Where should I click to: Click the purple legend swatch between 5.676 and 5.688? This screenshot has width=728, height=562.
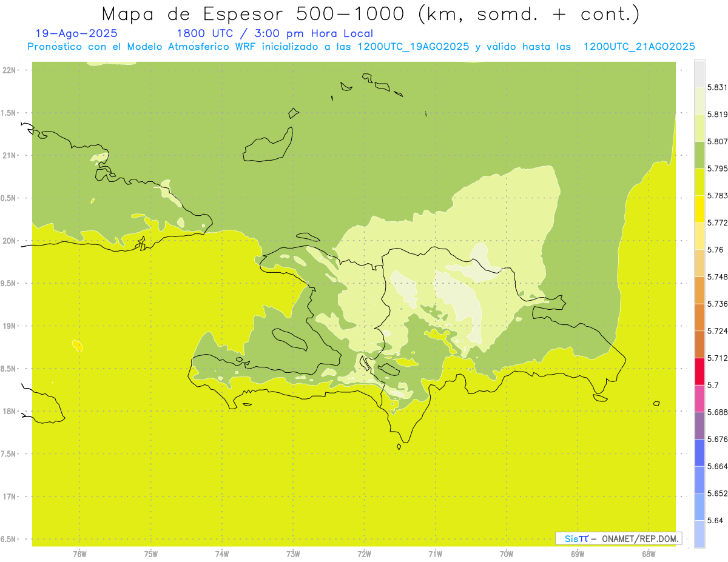click(x=699, y=426)
